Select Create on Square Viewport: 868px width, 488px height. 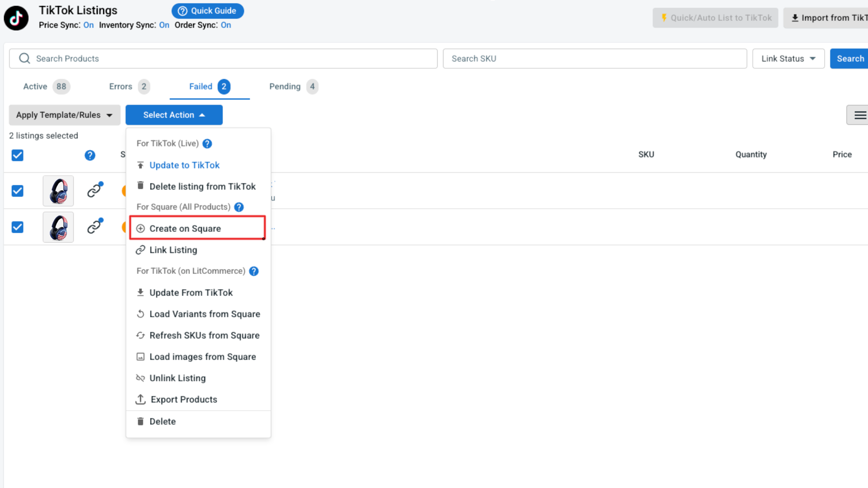point(198,228)
